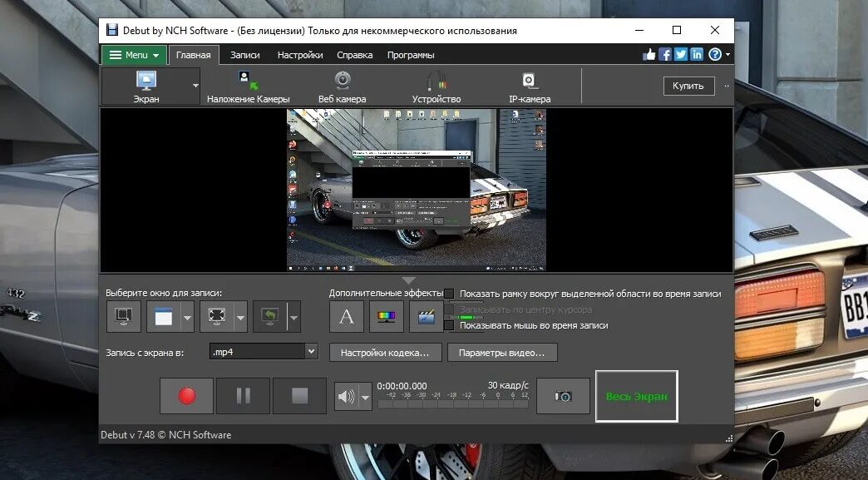The image size is (868, 480).
Task: Expand the Экран source dropdown arrow
Action: point(195,86)
